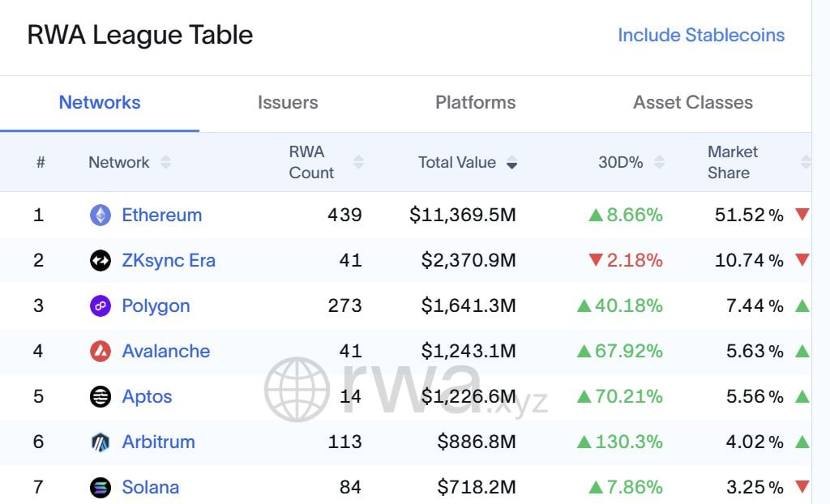
Task: Click the Aptos logo icon
Action: pos(100,396)
